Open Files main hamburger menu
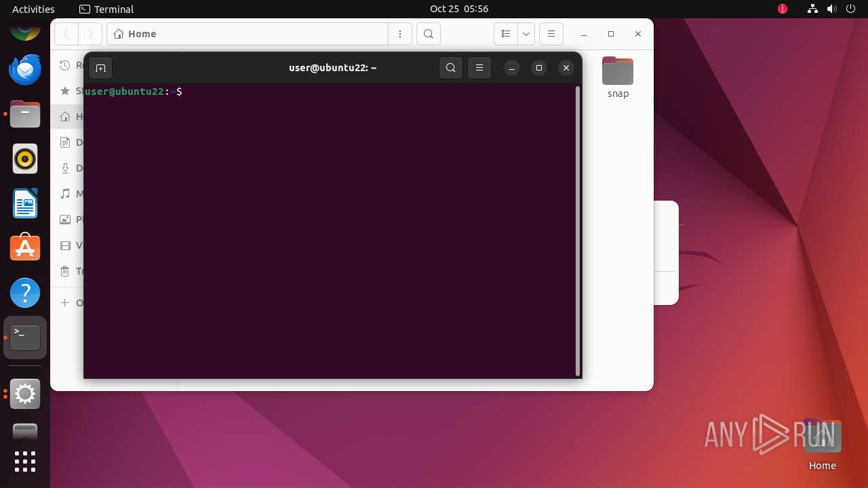The image size is (868, 488). coord(551,34)
